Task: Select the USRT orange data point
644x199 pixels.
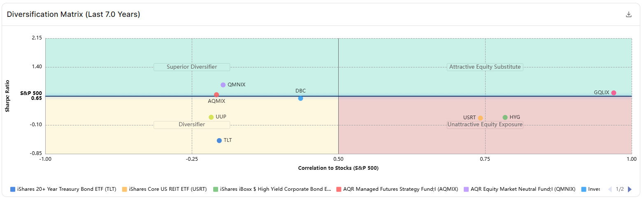Action: (480, 118)
